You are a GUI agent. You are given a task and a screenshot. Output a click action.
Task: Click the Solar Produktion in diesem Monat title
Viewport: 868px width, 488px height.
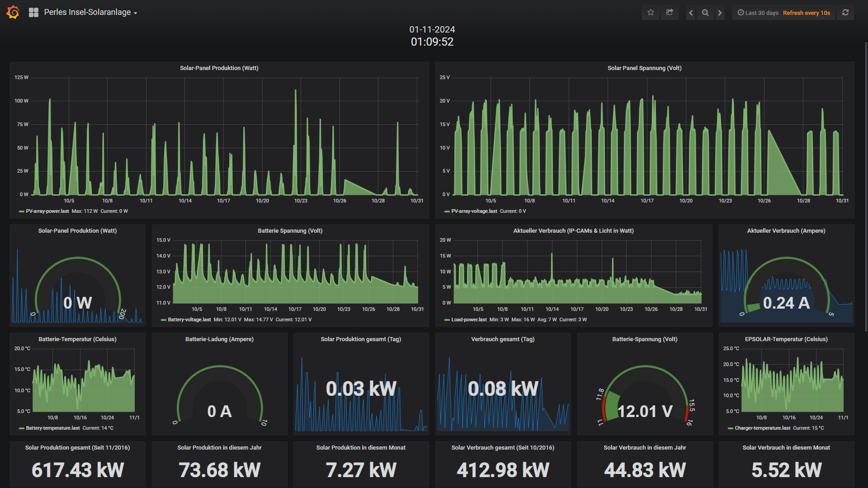pos(361,448)
